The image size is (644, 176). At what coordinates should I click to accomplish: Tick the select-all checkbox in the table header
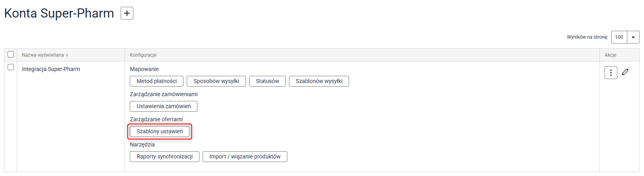tap(11, 55)
